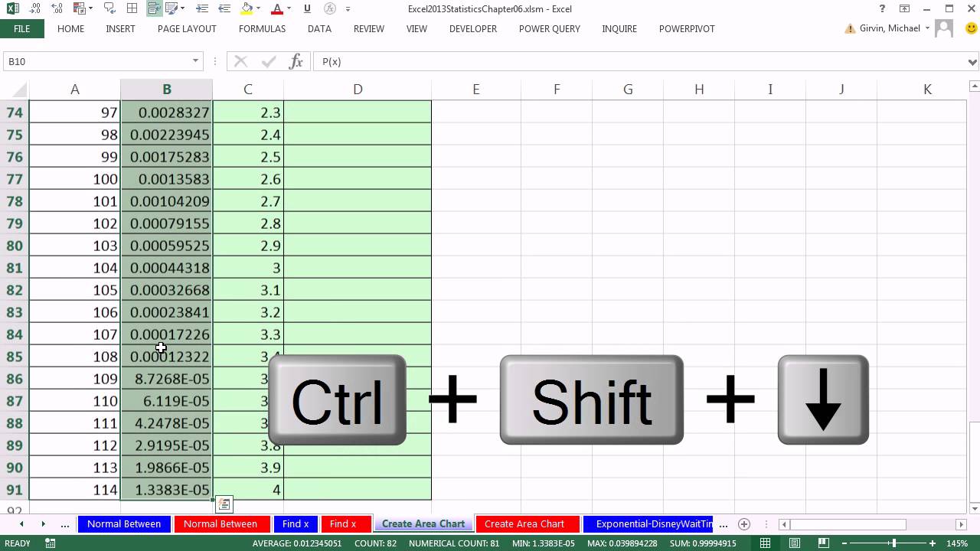The height and width of the screenshot is (551, 980).
Task: Open the POWERPIVOT ribbon tab
Action: point(687,28)
